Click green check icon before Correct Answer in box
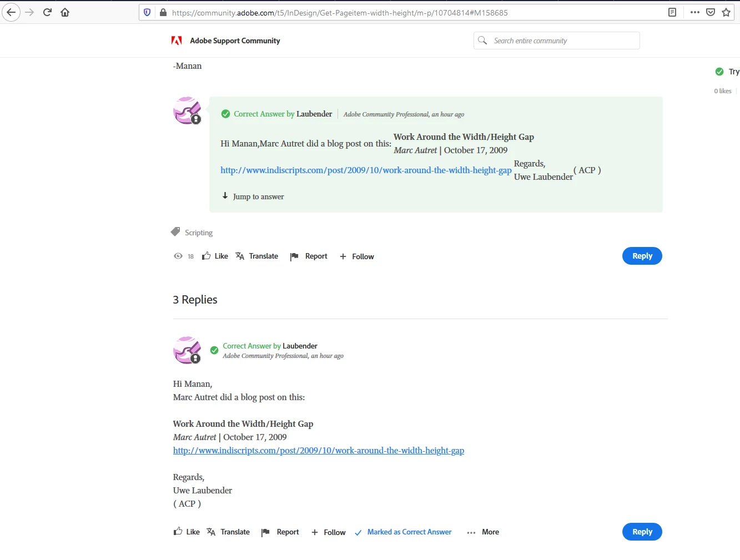This screenshot has width=740, height=560. click(225, 114)
